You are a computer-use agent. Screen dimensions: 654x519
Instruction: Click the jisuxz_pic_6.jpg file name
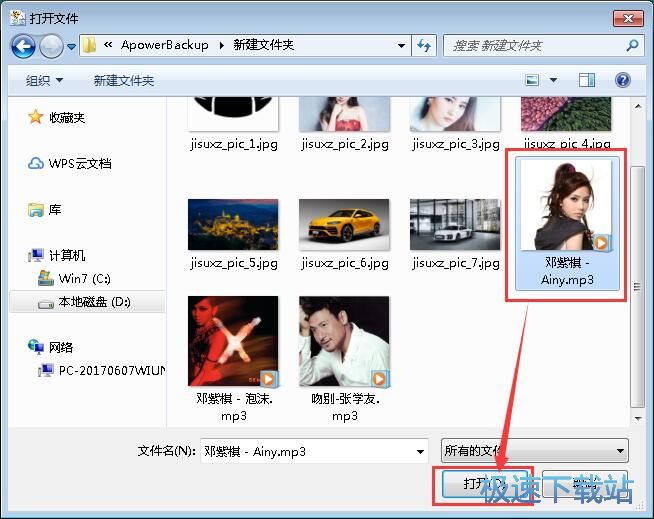[345, 263]
